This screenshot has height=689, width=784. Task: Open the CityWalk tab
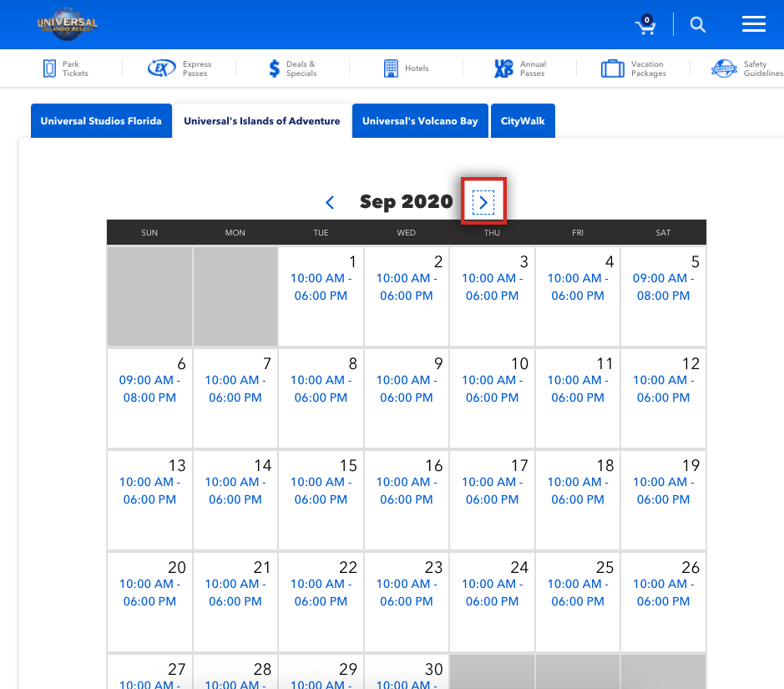[523, 121]
